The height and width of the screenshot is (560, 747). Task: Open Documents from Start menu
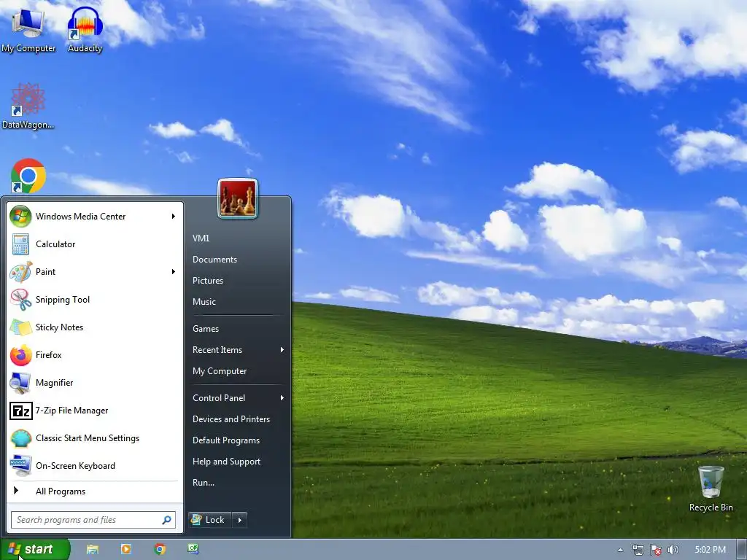click(x=214, y=260)
